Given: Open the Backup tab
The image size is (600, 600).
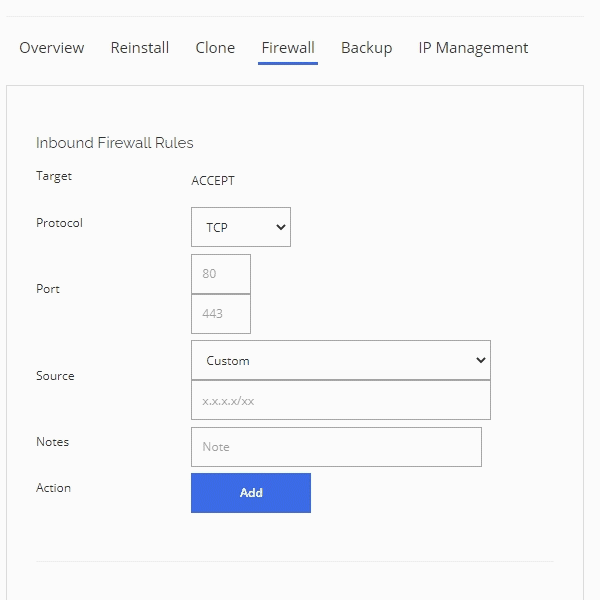Looking at the screenshot, I should coord(366,48).
